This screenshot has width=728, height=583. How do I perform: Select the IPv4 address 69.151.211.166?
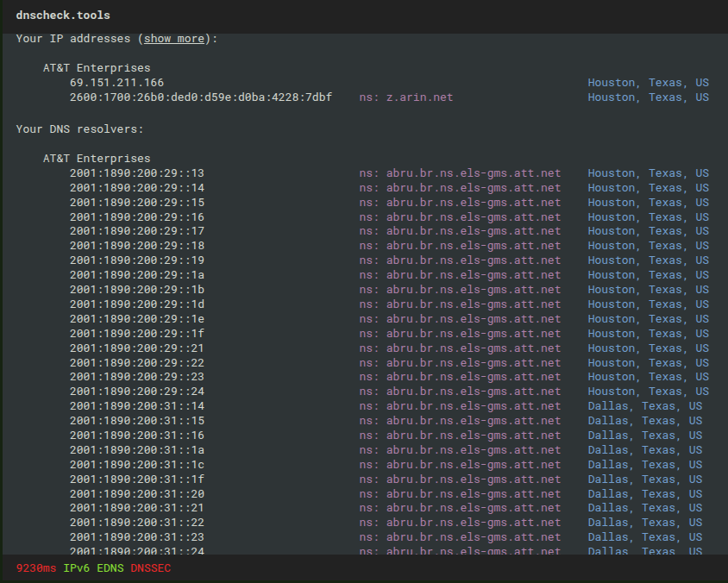pos(116,83)
